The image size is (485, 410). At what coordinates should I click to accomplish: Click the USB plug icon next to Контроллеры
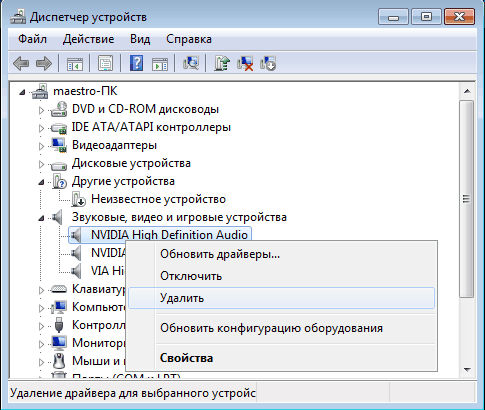pos(59,325)
